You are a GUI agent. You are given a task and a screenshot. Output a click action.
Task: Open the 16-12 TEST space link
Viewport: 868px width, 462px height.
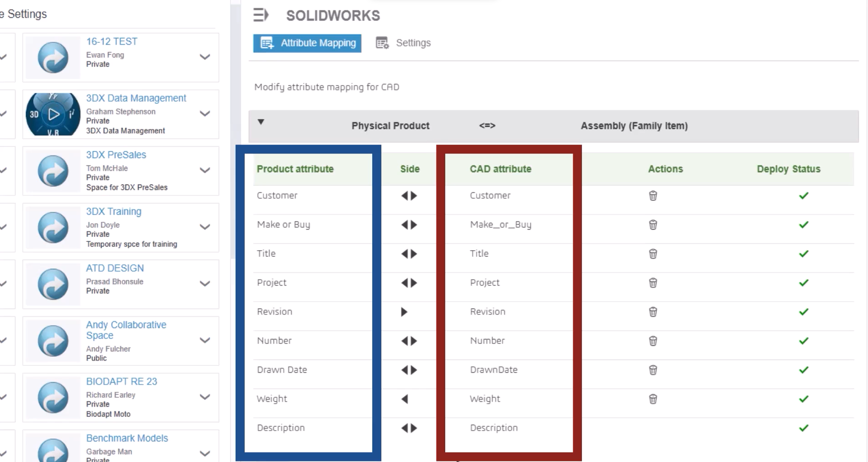click(112, 41)
